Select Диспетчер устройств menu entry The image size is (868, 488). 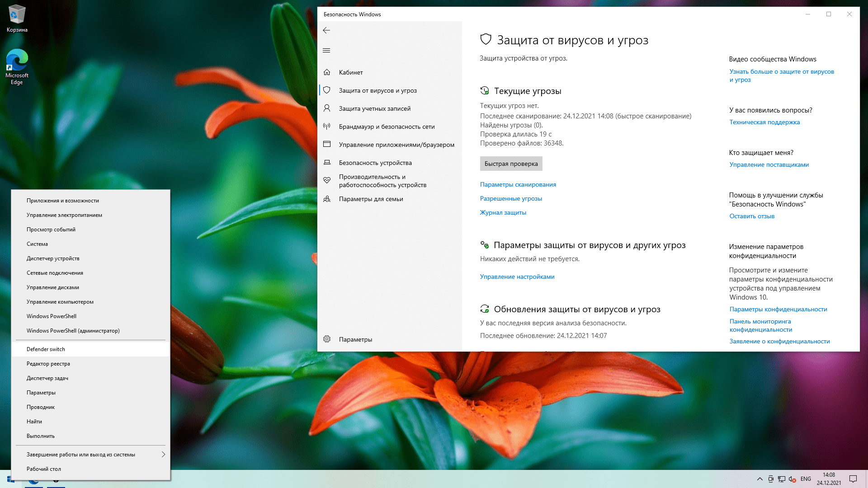click(53, 258)
